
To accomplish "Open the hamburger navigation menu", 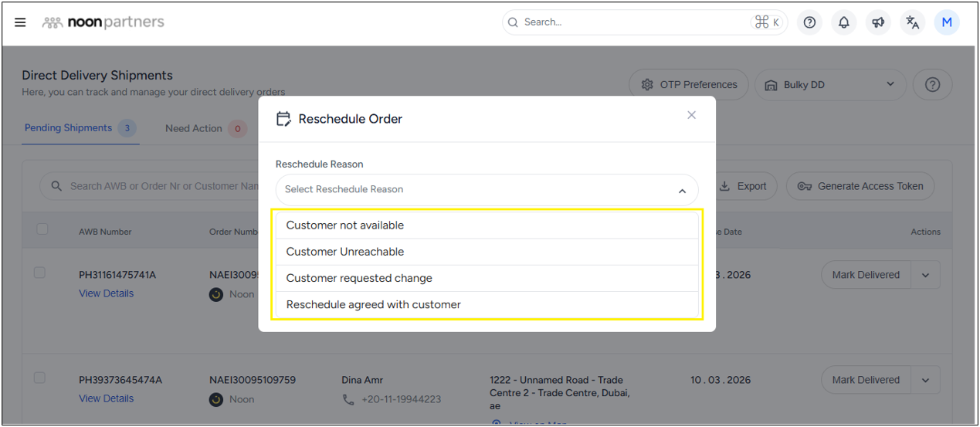I will 20,22.
